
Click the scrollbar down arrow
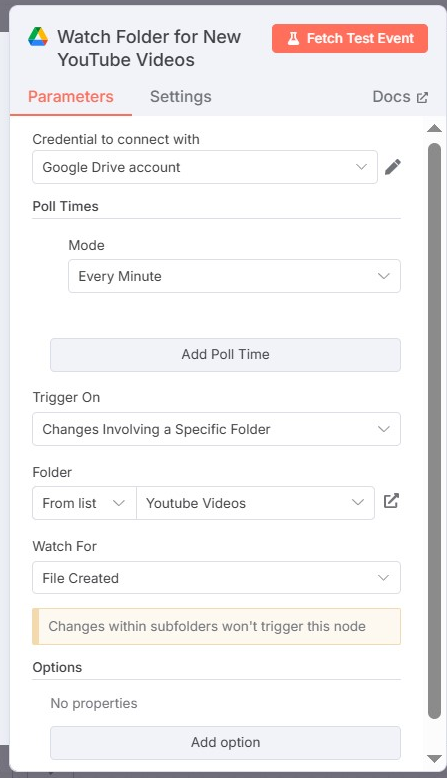[x=434, y=759]
